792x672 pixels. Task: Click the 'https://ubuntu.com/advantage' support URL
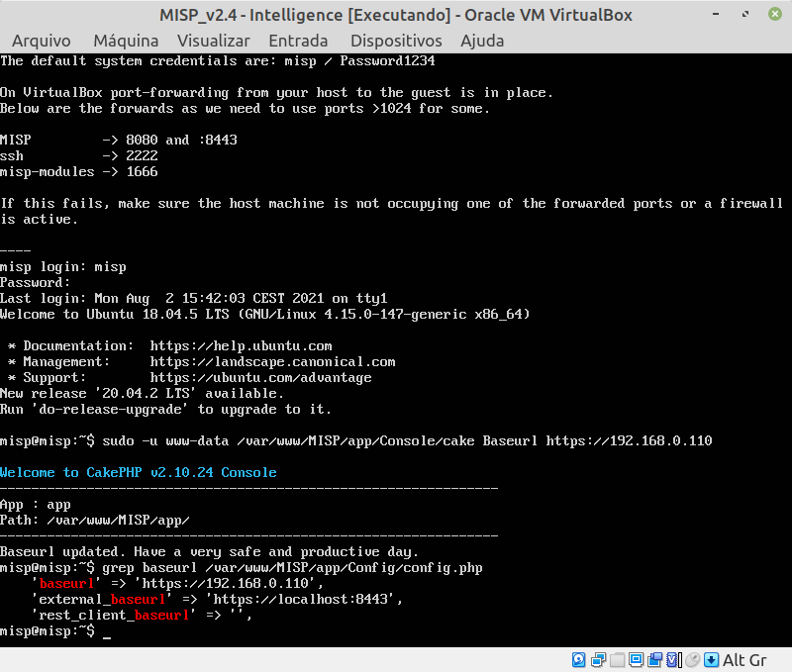[260, 378]
